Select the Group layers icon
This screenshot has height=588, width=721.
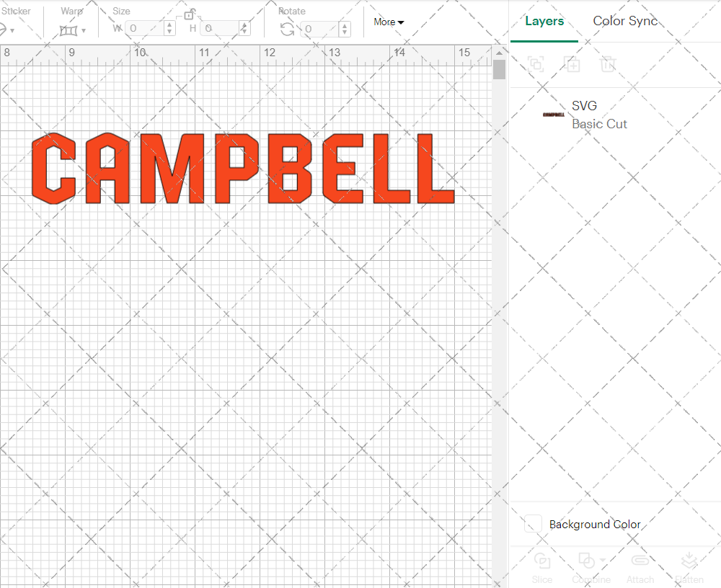pyautogui.click(x=536, y=65)
